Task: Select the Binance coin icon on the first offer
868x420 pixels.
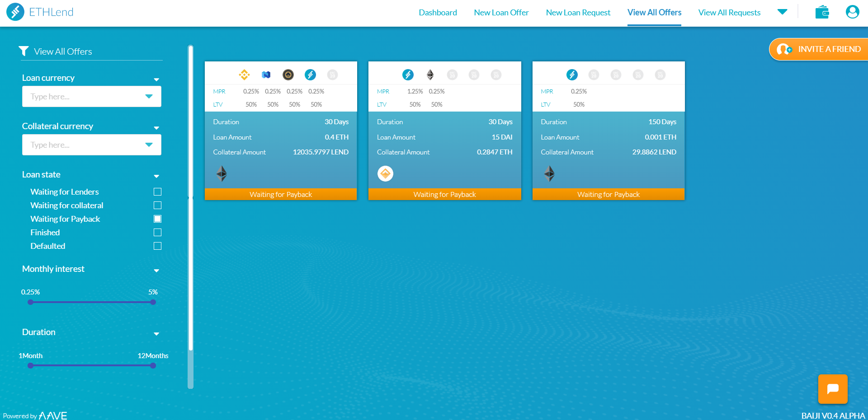Action: coord(244,75)
